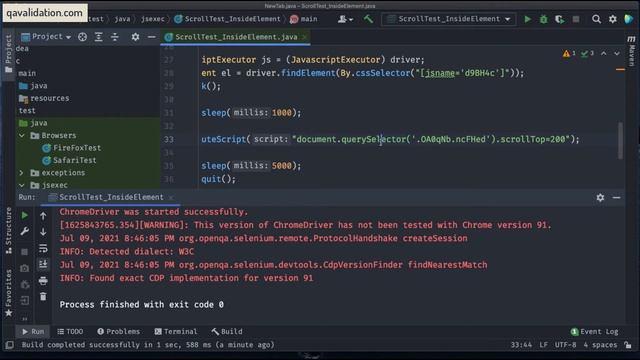The width and height of the screenshot is (640, 360).
Task: Select opened file target icon in Project panel
Action: [x=82, y=37]
